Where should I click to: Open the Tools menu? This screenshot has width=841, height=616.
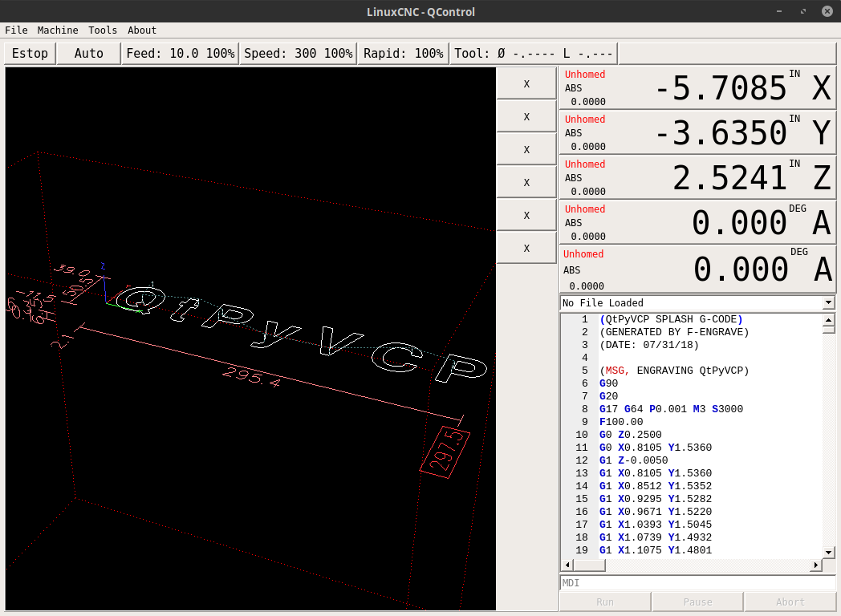pos(103,30)
